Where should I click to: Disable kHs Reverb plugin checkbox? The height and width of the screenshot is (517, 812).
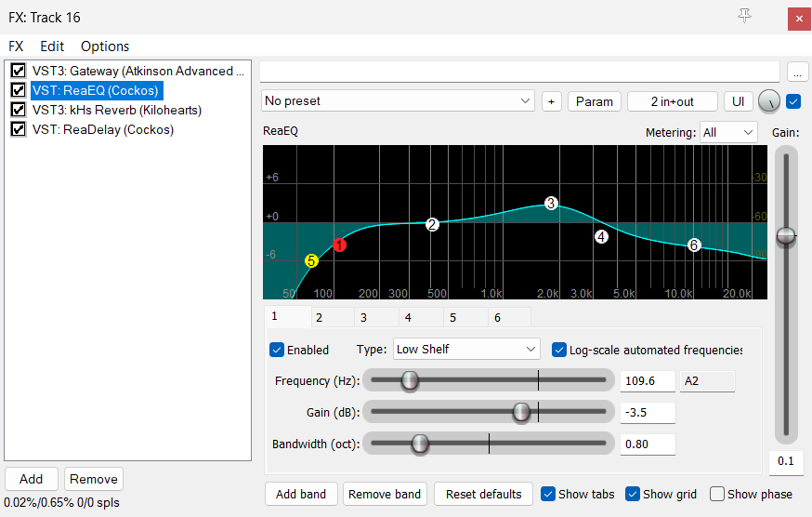pos(19,110)
